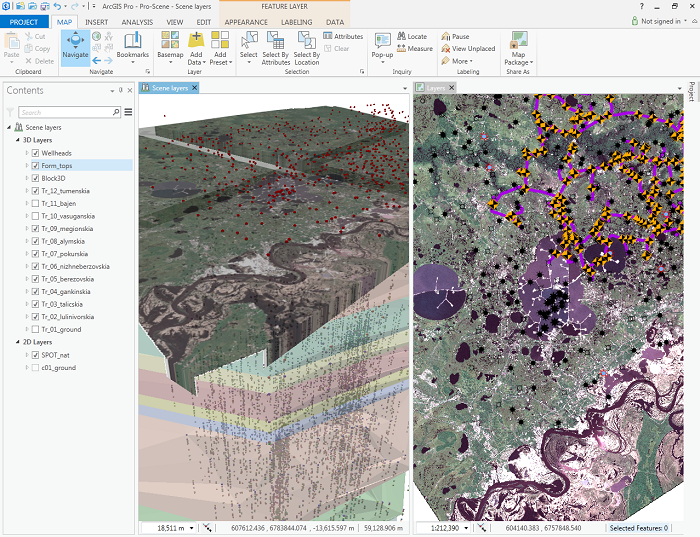The image size is (700, 537).
Task: Collapse the 3D Layers group
Action: point(17,140)
